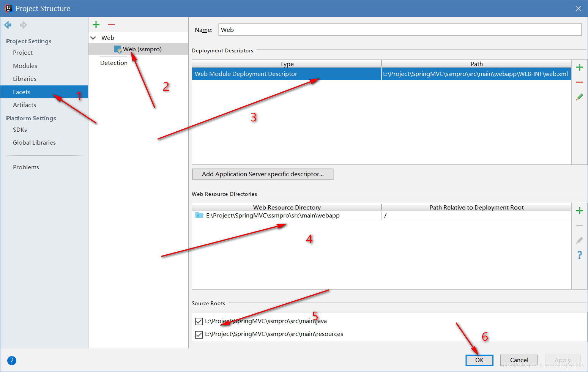The width and height of the screenshot is (588, 372).
Task: Click the Web facet icon for ssmpro
Action: [118, 49]
